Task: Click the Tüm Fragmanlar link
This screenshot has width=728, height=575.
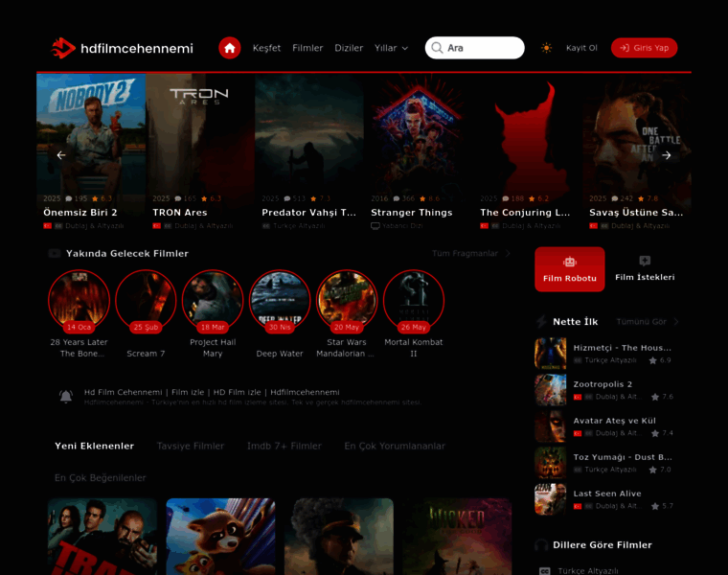Action: click(x=465, y=253)
